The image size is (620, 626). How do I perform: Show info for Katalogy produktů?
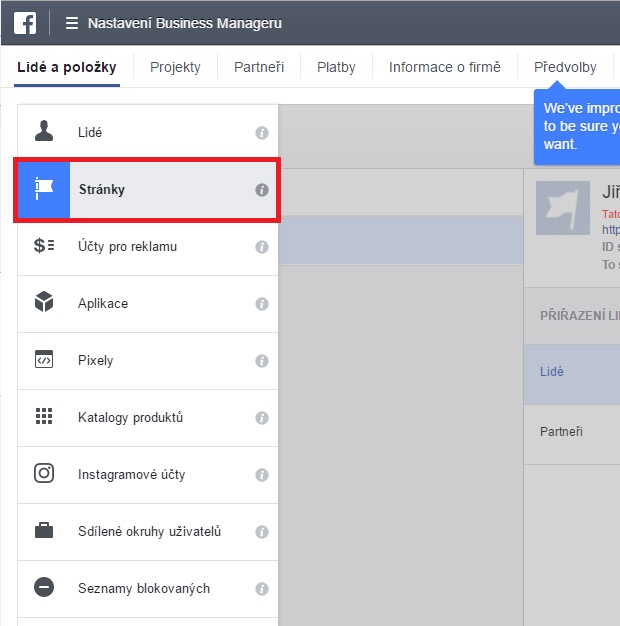pyautogui.click(x=262, y=418)
